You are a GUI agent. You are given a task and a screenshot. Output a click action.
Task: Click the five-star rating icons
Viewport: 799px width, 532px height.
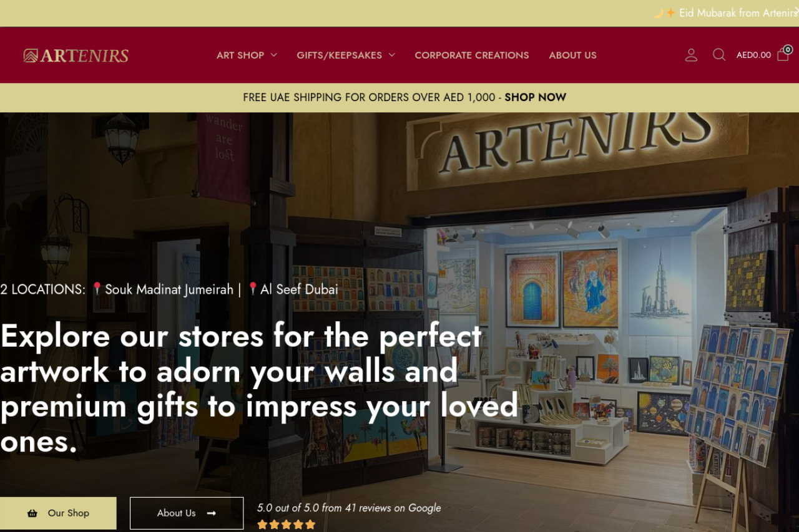pyautogui.click(x=287, y=525)
